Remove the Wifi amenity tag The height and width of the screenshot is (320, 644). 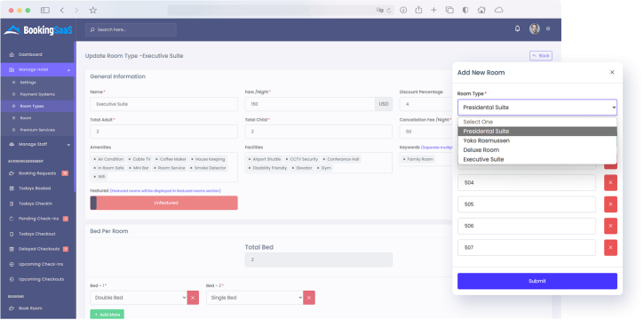[x=95, y=177]
